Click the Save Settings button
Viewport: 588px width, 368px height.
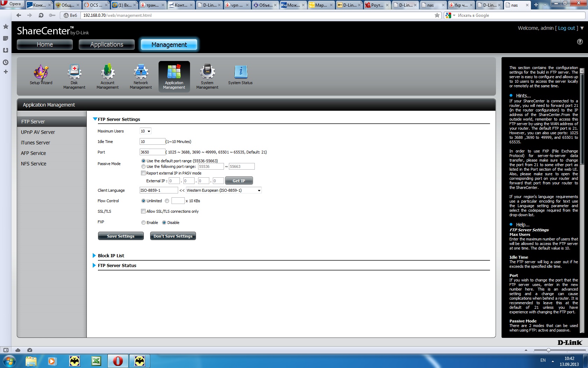tap(121, 236)
